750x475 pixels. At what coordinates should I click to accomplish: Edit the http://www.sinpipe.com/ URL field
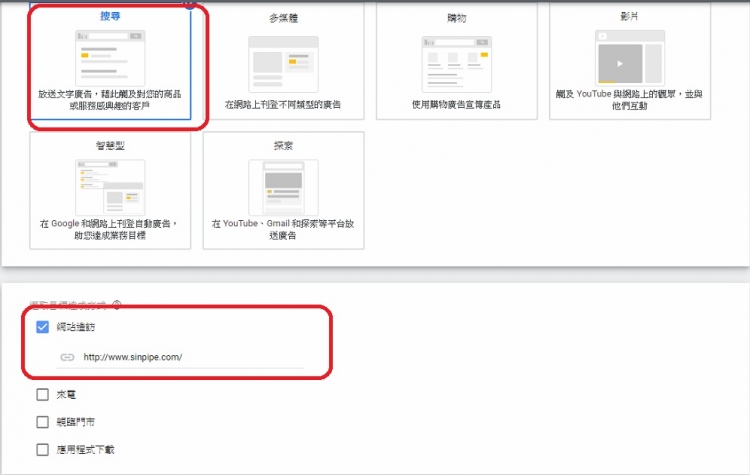point(180,357)
